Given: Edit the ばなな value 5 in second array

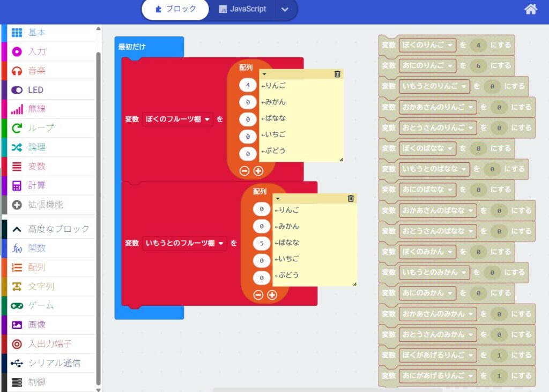Looking at the screenshot, I should pyautogui.click(x=262, y=243).
